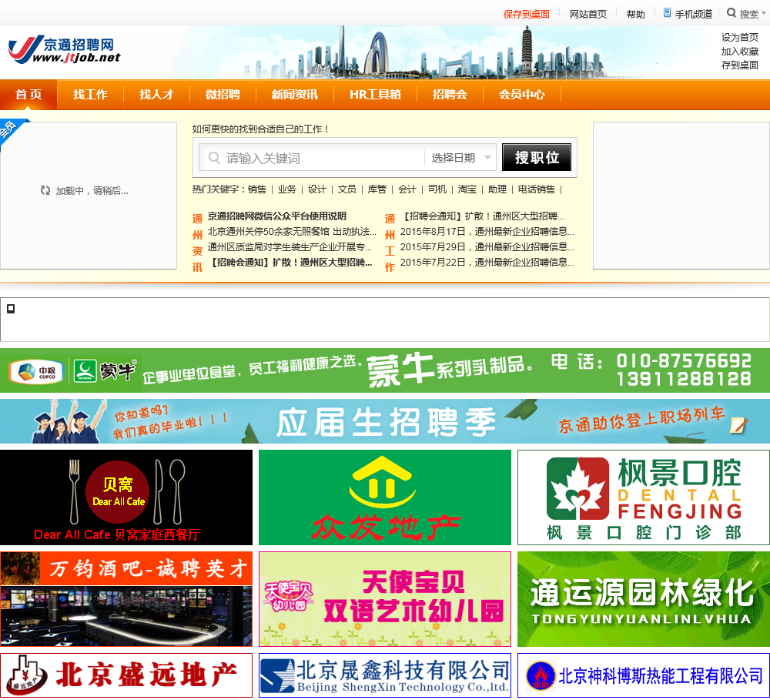Click the phone number in the 蒙牛 banner
770x700 pixels.
pyautogui.click(x=684, y=370)
